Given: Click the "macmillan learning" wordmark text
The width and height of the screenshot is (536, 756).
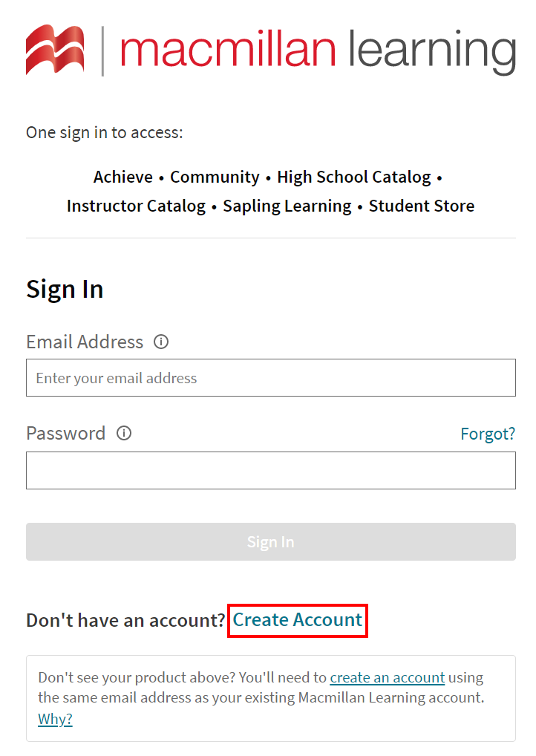Looking at the screenshot, I should point(317,50).
